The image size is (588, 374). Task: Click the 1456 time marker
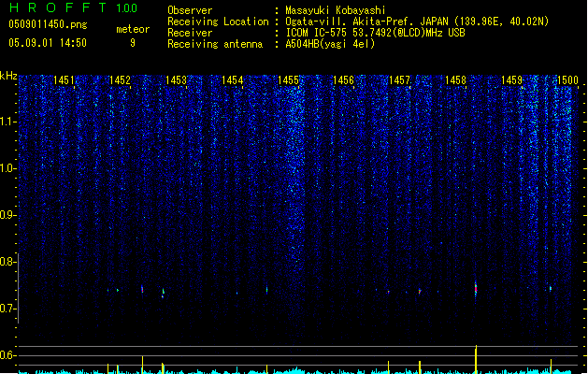(343, 79)
